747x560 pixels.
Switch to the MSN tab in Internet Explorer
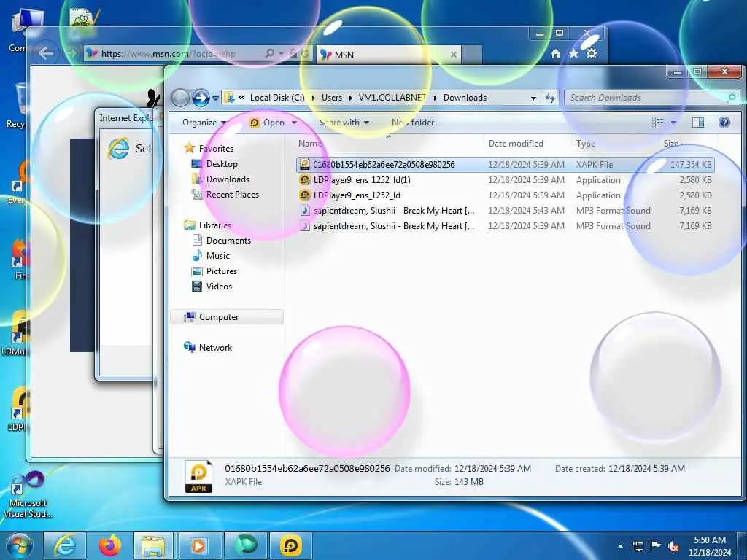click(387, 55)
